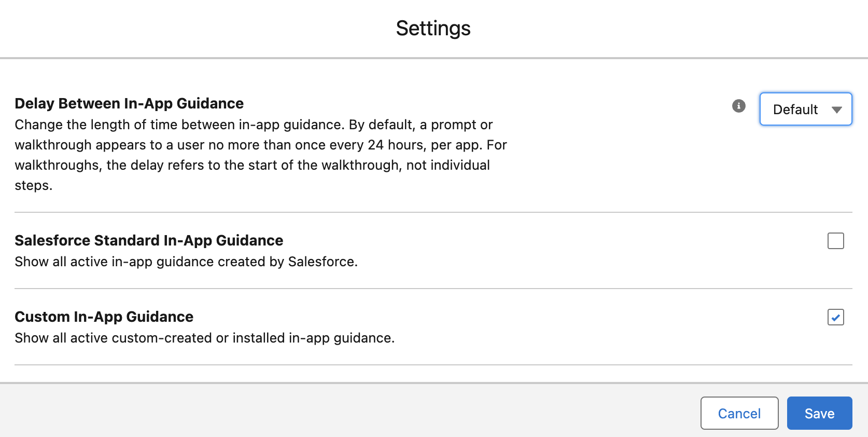Viewport: 868px width, 437px height.
Task: Open the Default delay dropdown
Action: (805, 109)
